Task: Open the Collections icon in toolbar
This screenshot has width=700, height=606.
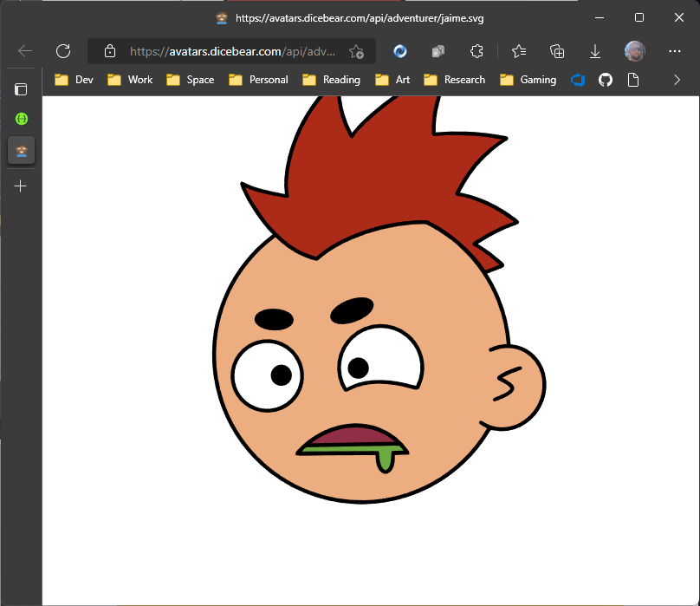Action: click(x=557, y=51)
